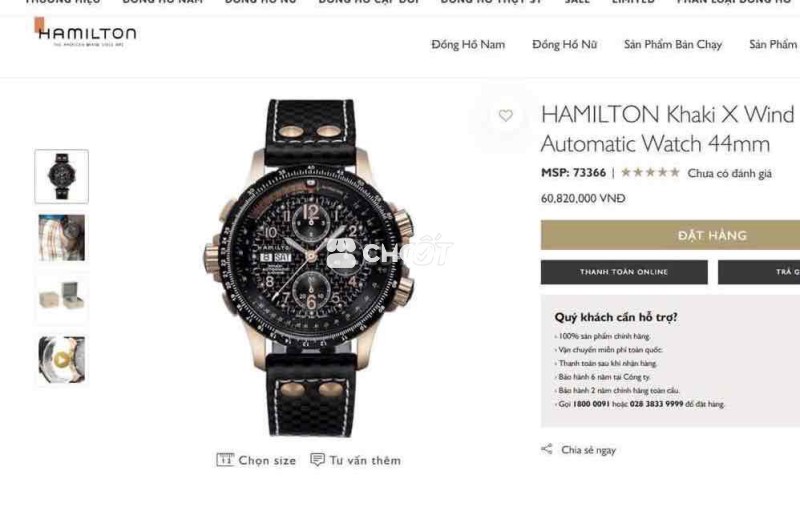Select the wrist shot thumbnail
The width and height of the screenshot is (800, 507).
click(x=61, y=238)
